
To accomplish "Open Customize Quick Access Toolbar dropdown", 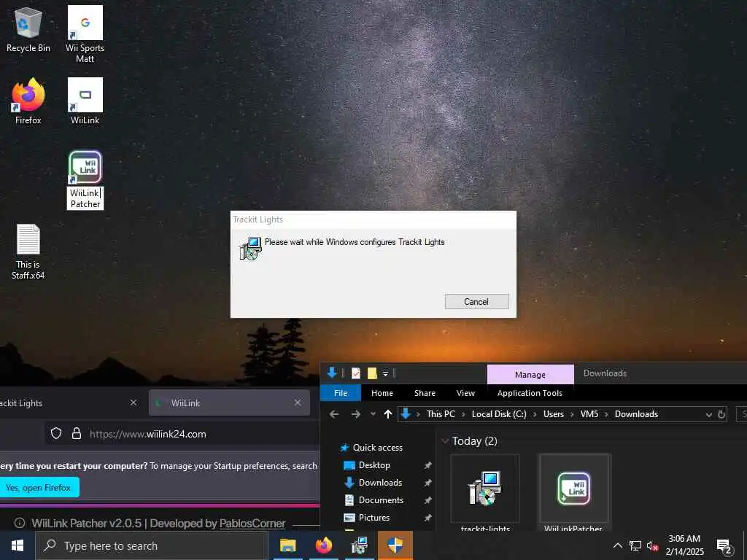I will [x=385, y=374].
